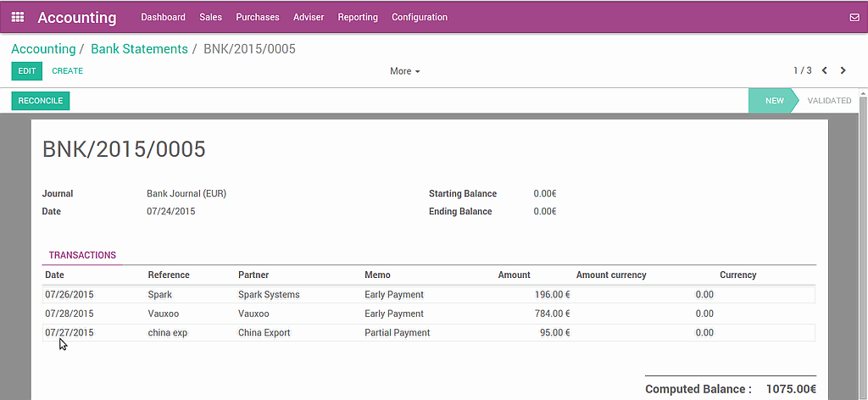Select the China Export partial payment row
This screenshot has width=868, height=400.
[264, 333]
